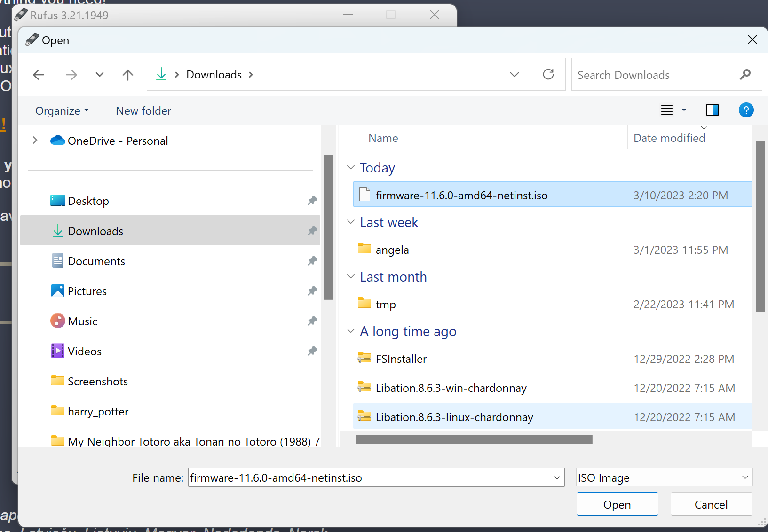Expand the OneDrive - Personal tree node
The image size is (768, 532).
pyautogui.click(x=35, y=141)
